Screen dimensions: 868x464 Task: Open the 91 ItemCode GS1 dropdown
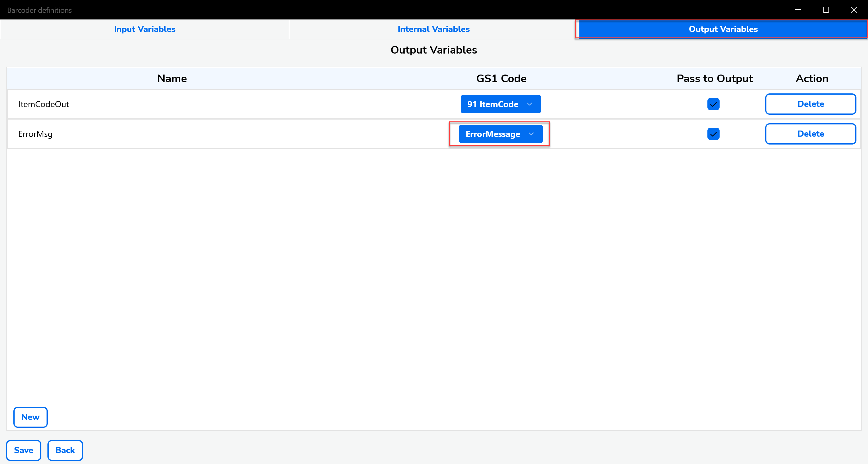pos(500,104)
